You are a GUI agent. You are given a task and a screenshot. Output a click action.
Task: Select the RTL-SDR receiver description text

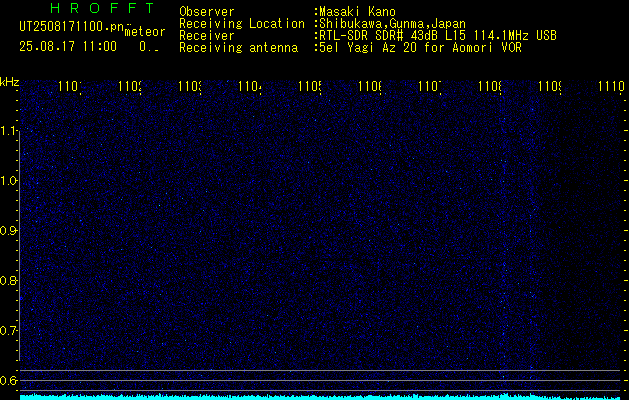point(438,36)
